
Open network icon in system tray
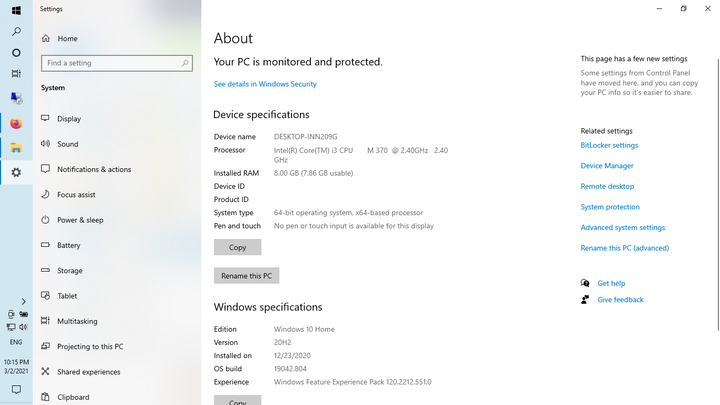(x=11, y=327)
